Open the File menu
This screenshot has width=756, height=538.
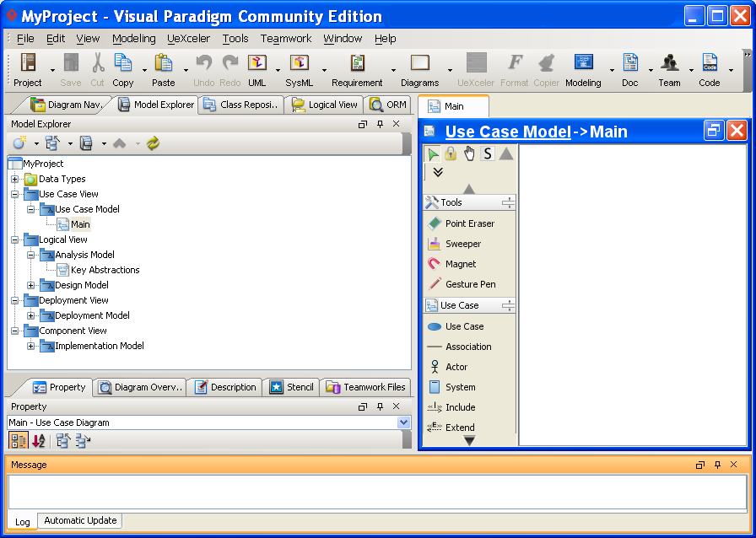(25, 39)
